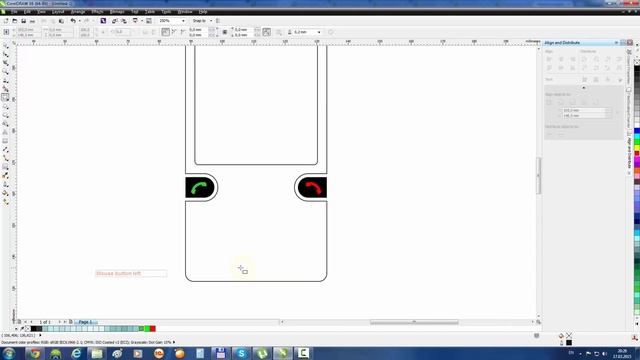Select the Polygon tool in toolbox
The height and width of the screenshot is (360, 640).
click(x=5, y=115)
